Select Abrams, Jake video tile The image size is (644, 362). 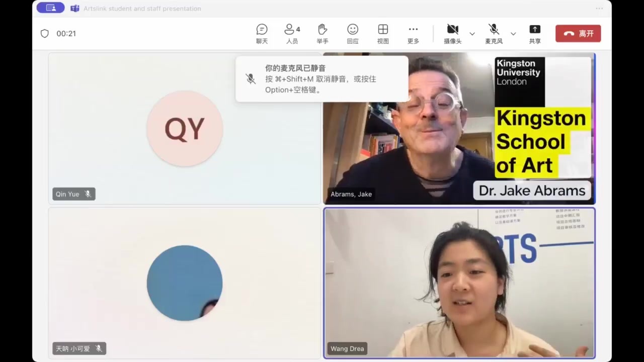point(459,128)
